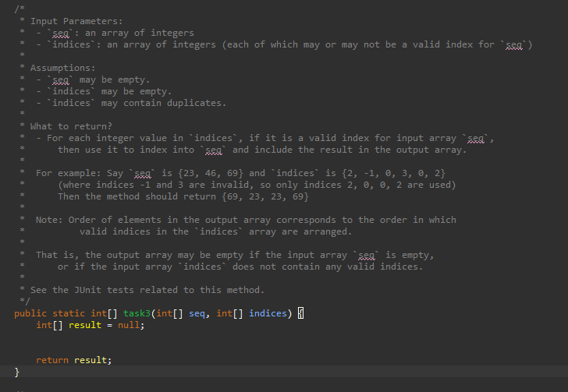Click the comment opening '/*' marker
568x392 pixels.
[20, 9]
